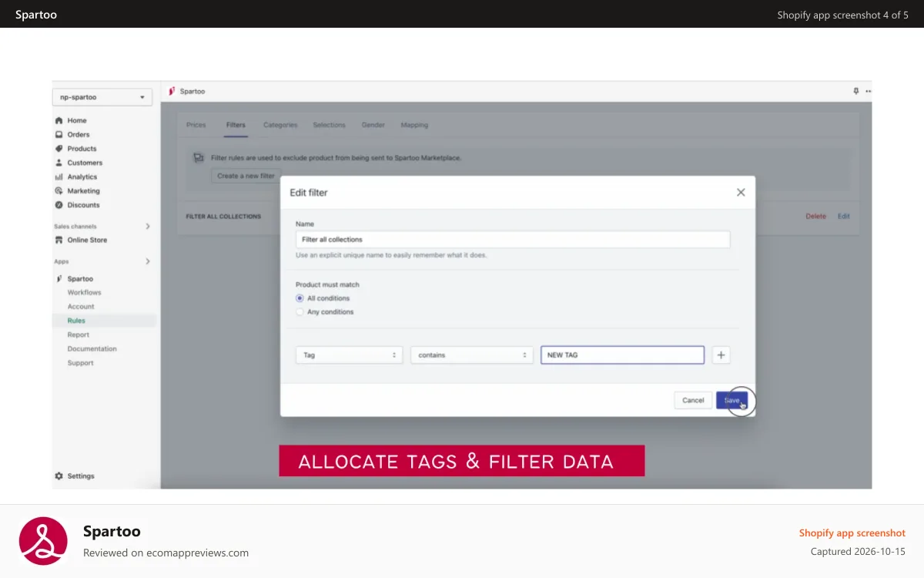Click the FILTER ALL COLLECTIONS row label
This screenshot has width=924, height=578.
pos(223,217)
